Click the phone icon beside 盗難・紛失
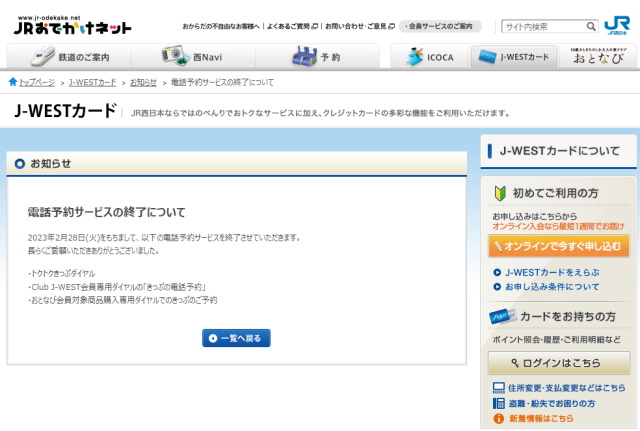The image size is (640, 431). tap(499, 403)
